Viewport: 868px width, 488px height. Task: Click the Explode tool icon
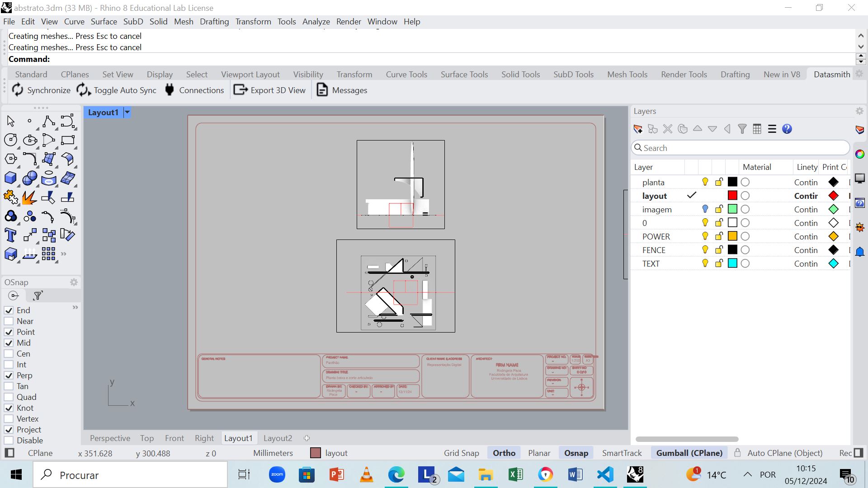tap(29, 197)
